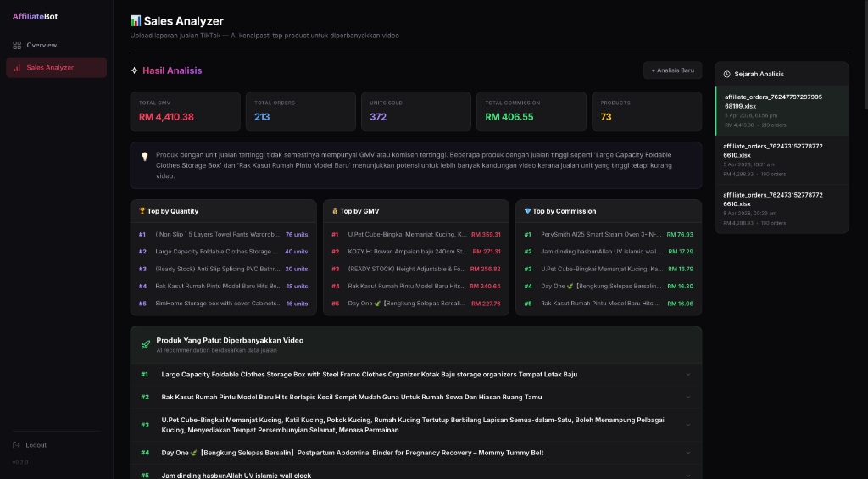Open history entry affiliate_orders_7624779729790568199.xlsx
This screenshot has height=479, width=868.
tap(782, 111)
